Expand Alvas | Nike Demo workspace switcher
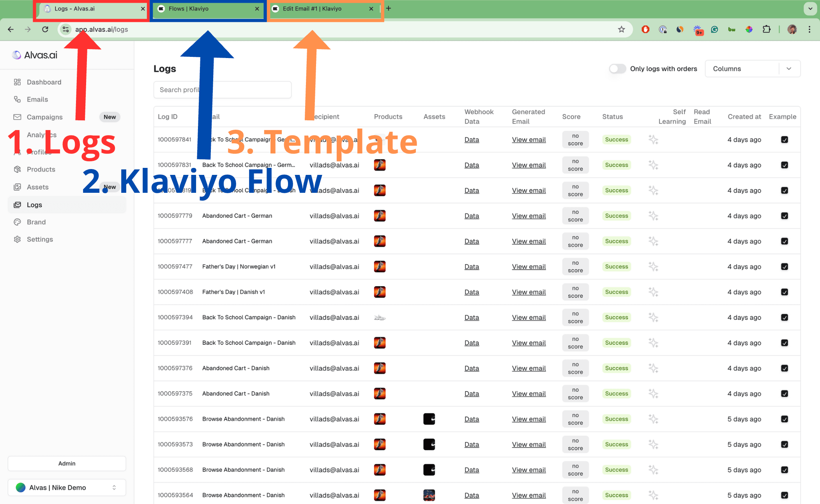This screenshot has height=504, width=820. 67,488
